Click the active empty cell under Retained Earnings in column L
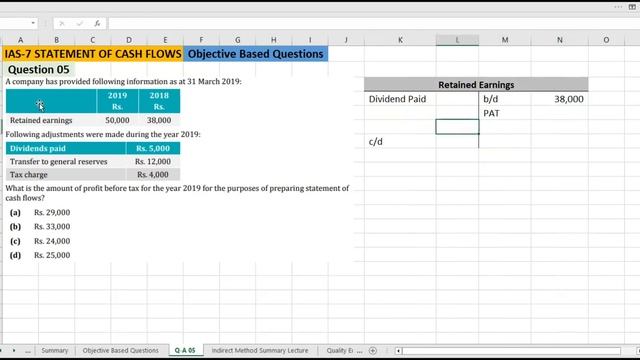640x360 pixels. pyautogui.click(x=457, y=127)
